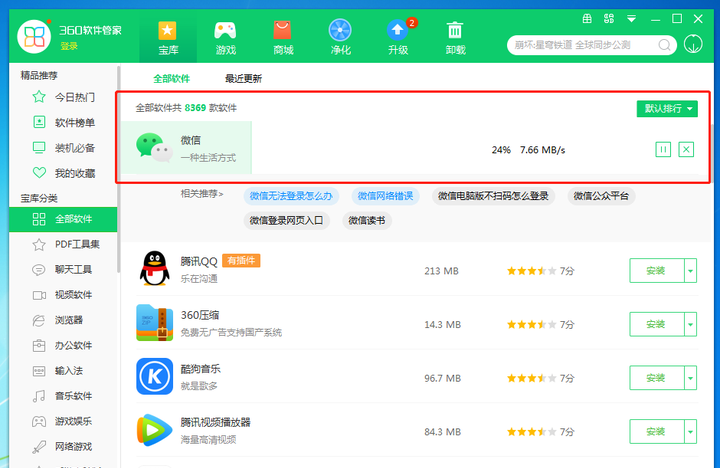Open 微信电脑版不扫码怎么登录 suggestion

[x=493, y=196]
